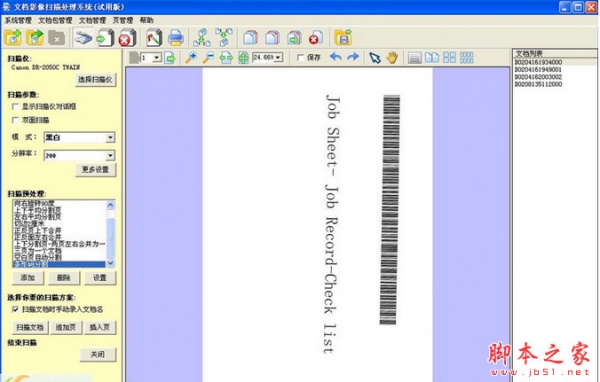
Task: Click the open package folder with green arrow
Action: point(35,38)
